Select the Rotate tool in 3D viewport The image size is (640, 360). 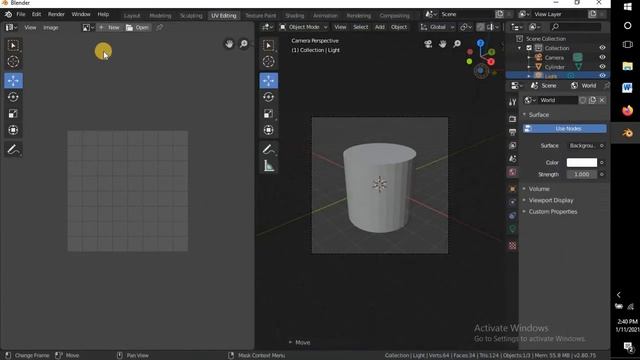[269, 97]
